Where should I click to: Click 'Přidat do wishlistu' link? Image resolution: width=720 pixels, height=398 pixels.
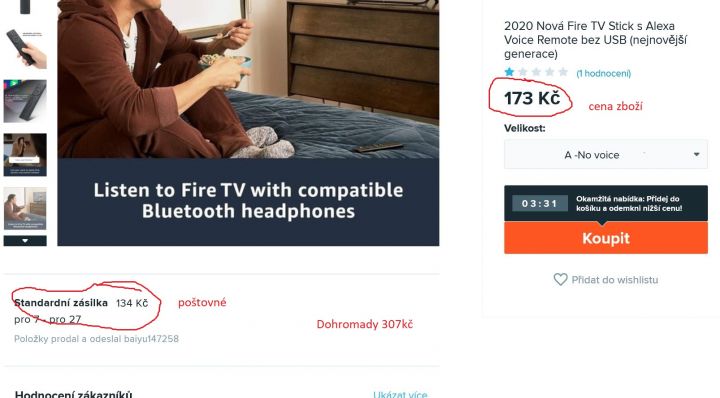pos(614,280)
